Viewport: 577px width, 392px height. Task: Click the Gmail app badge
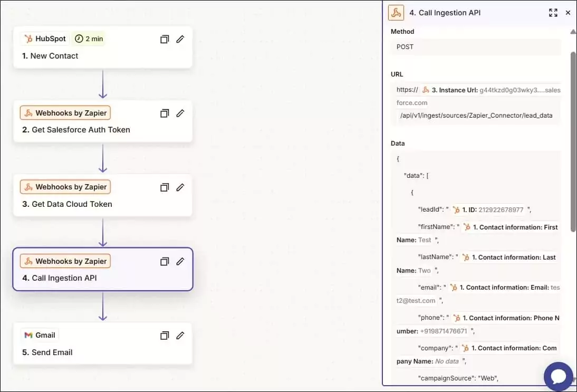point(40,335)
